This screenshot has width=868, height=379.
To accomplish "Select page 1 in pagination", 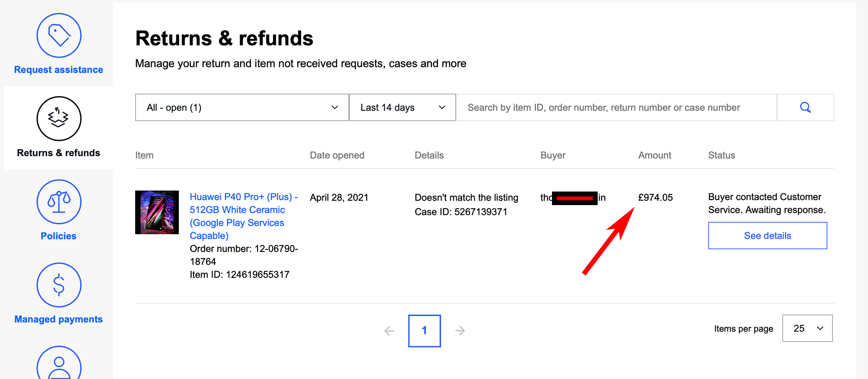I will [425, 331].
